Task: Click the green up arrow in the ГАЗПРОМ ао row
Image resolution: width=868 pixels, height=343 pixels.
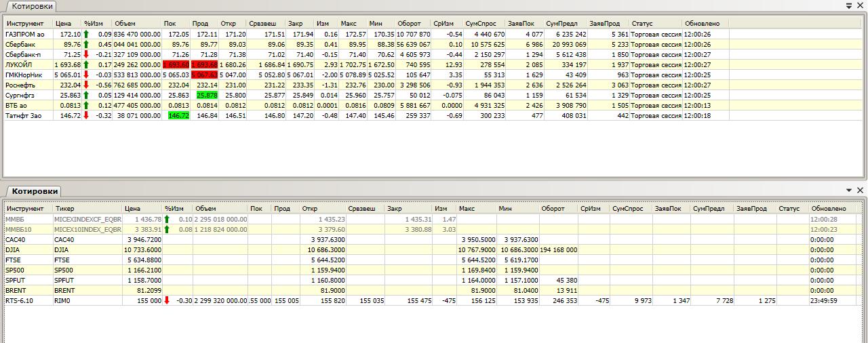Action: tap(86, 34)
